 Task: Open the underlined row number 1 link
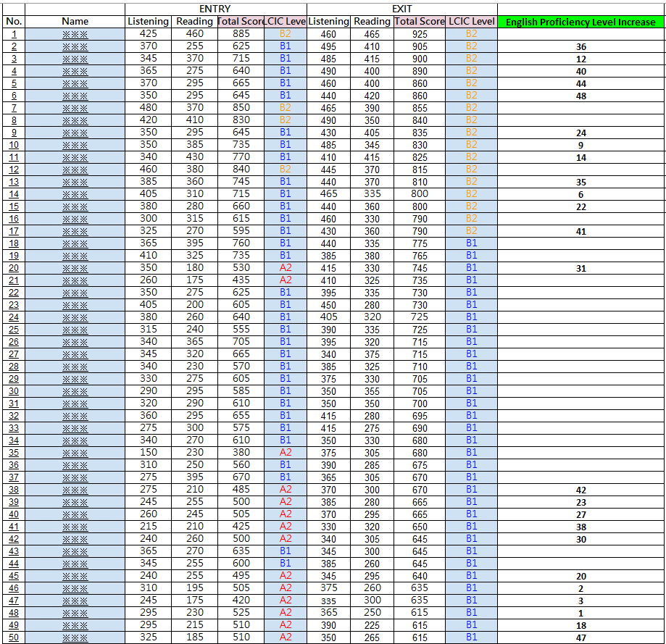pos(14,34)
